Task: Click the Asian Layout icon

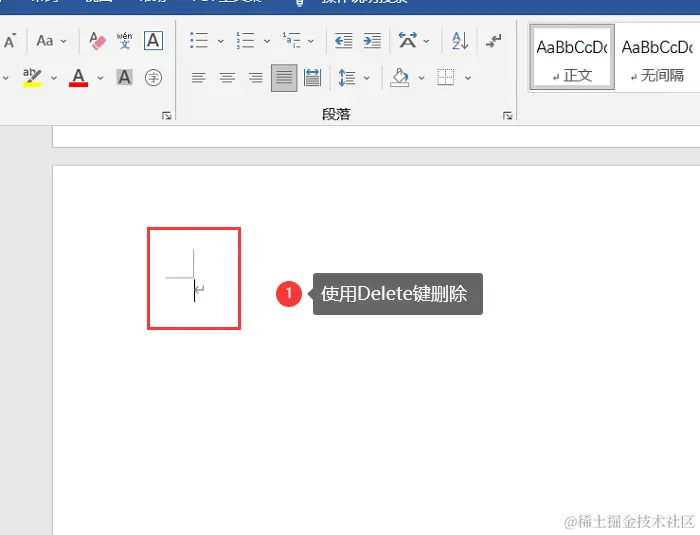Action: (408, 41)
